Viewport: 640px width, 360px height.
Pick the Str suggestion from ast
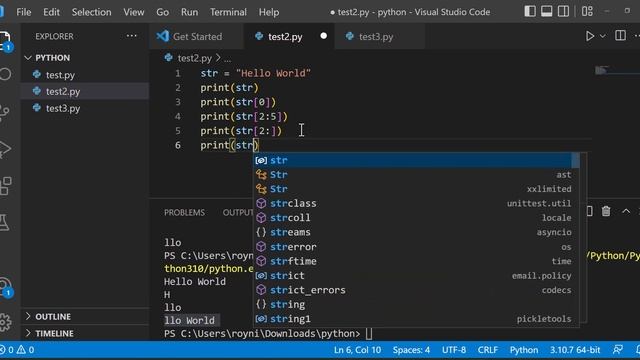tap(416, 175)
